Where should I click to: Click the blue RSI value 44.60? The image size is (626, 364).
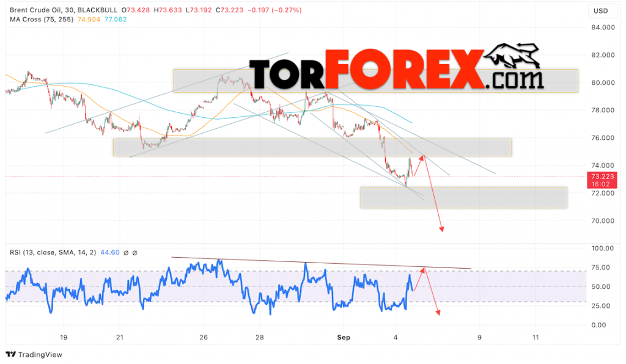109,252
